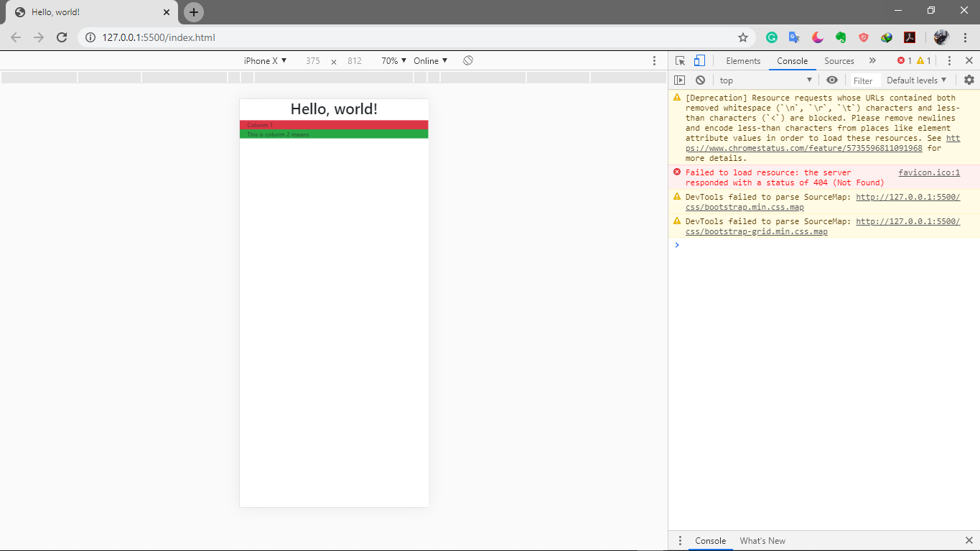Open the Chrome profile avatar
Image resolution: width=980 pixels, height=551 pixels.
pos(941,37)
